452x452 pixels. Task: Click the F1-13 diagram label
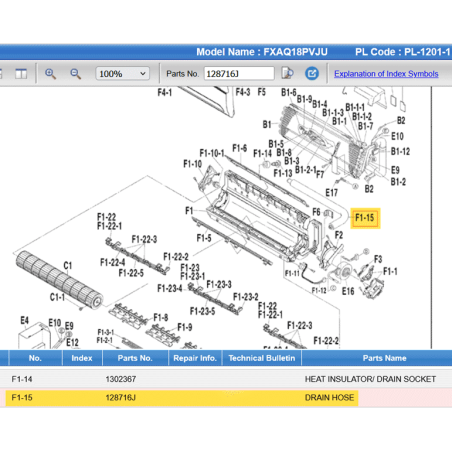click(283, 173)
